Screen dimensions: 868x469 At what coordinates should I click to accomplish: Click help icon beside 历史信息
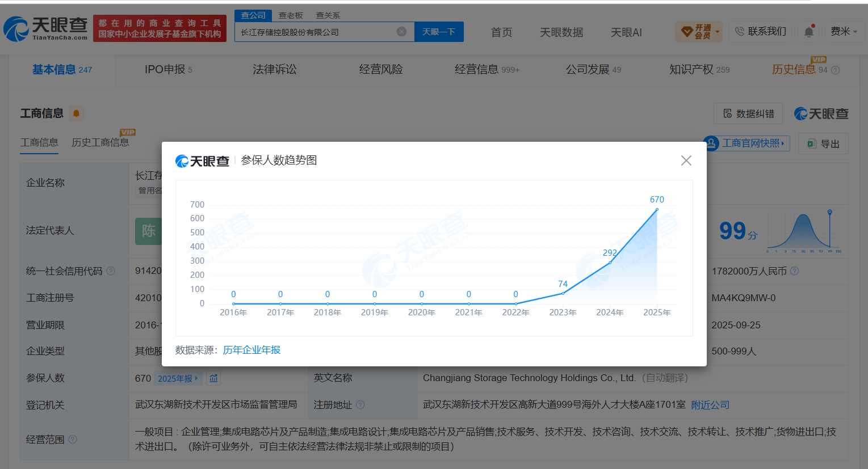tap(836, 70)
